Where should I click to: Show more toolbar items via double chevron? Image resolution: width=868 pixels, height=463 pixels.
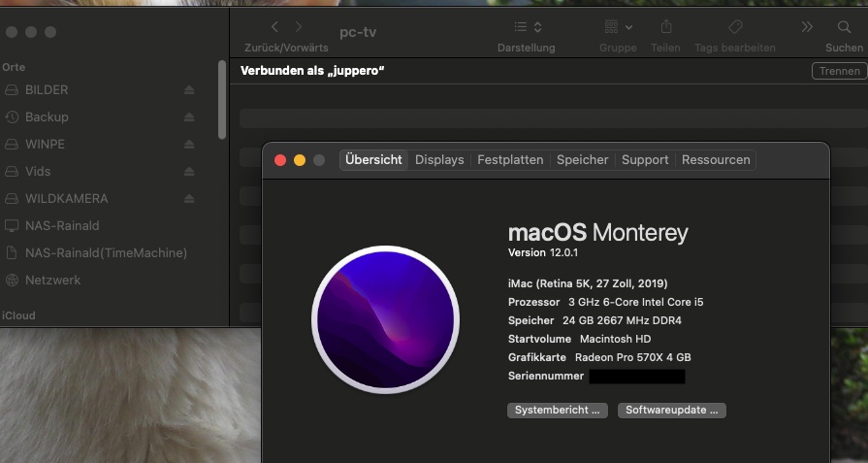[x=807, y=26]
